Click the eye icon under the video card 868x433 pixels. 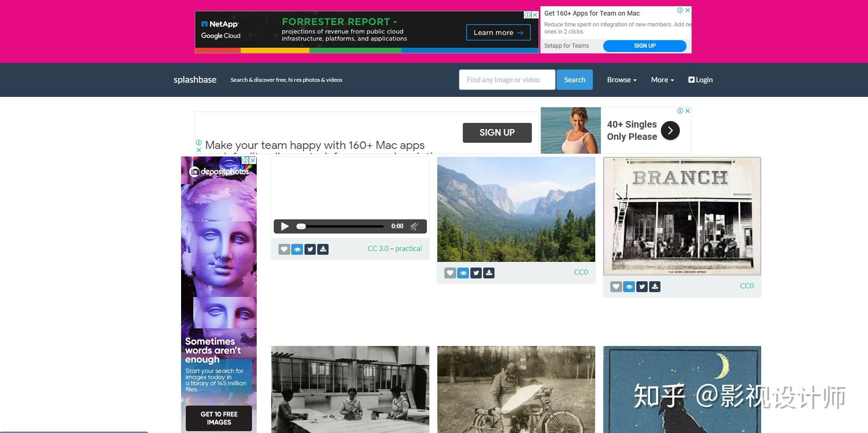pyautogui.click(x=297, y=249)
